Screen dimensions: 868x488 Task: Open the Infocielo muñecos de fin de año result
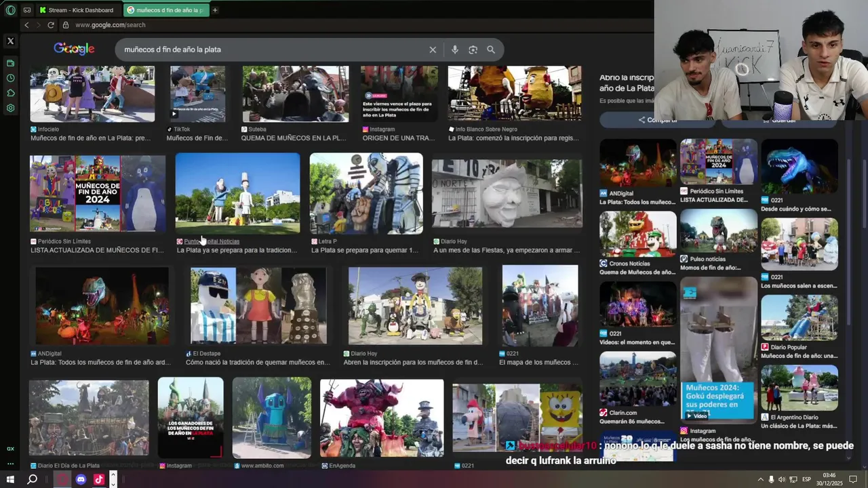point(92,94)
